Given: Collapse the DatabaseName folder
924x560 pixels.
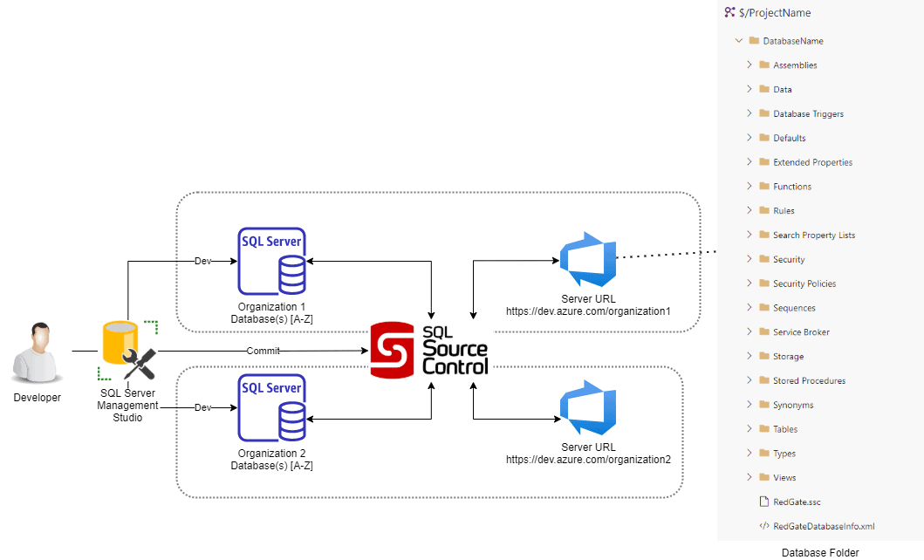Looking at the screenshot, I should point(739,40).
